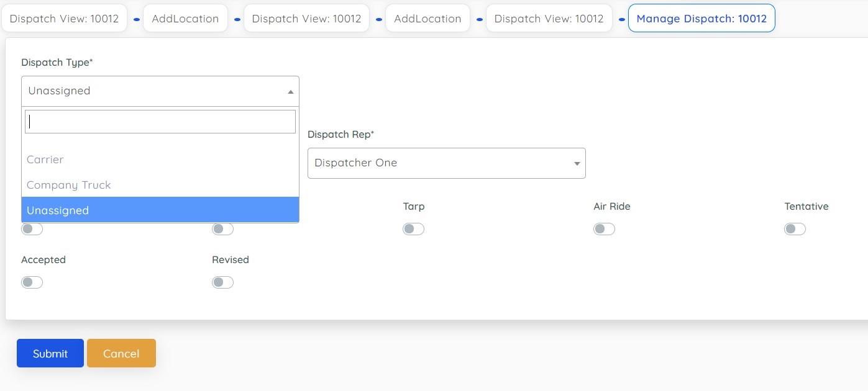Click the Dispatcher One selection box

pyautogui.click(x=441, y=163)
